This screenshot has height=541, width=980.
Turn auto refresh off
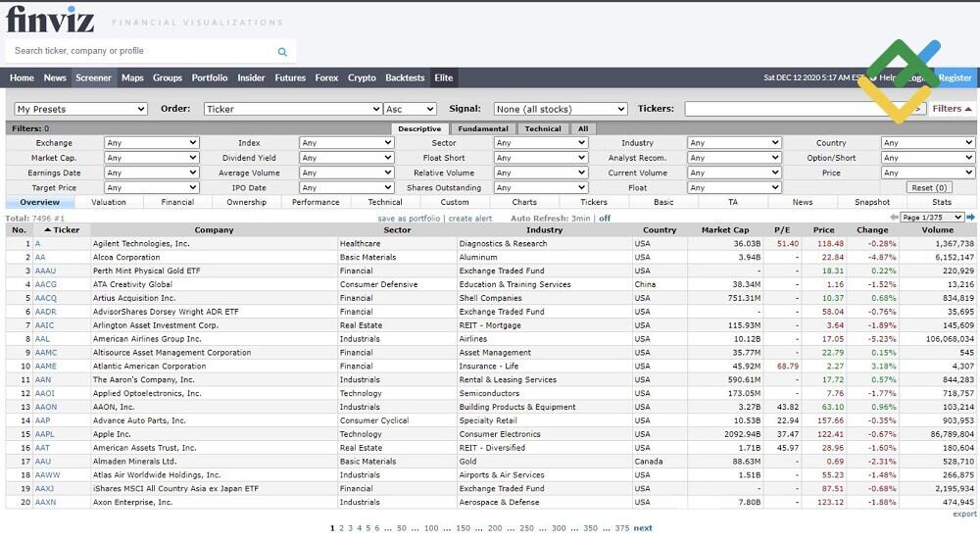pos(605,218)
